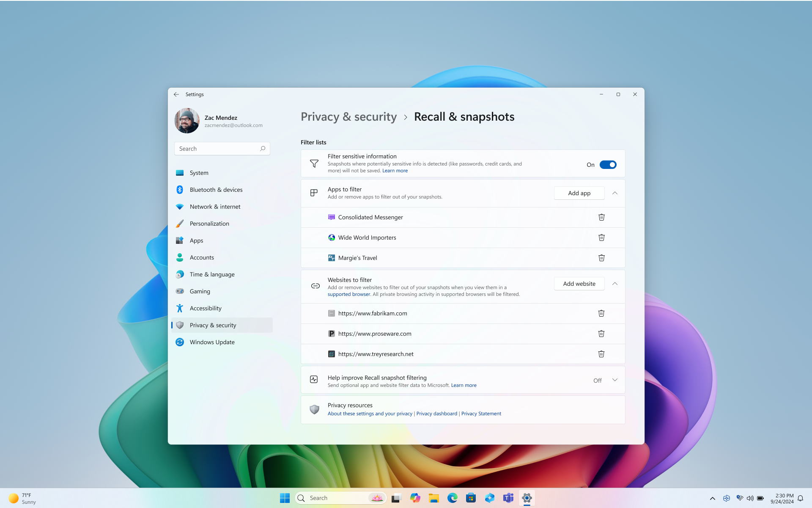The width and height of the screenshot is (812, 508).
Task: Click the Personalization paintbrush icon
Action: pyautogui.click(x=180, y=223)
